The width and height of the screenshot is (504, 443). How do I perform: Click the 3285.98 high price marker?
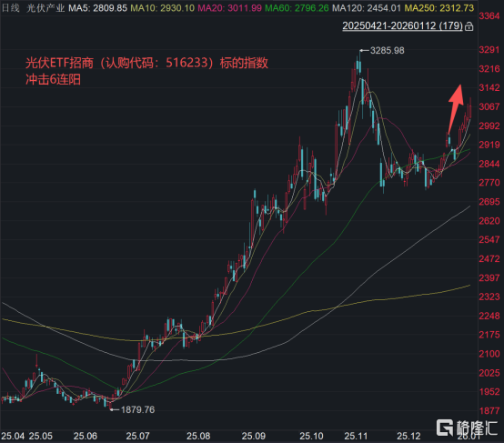[x=387, y=50]
